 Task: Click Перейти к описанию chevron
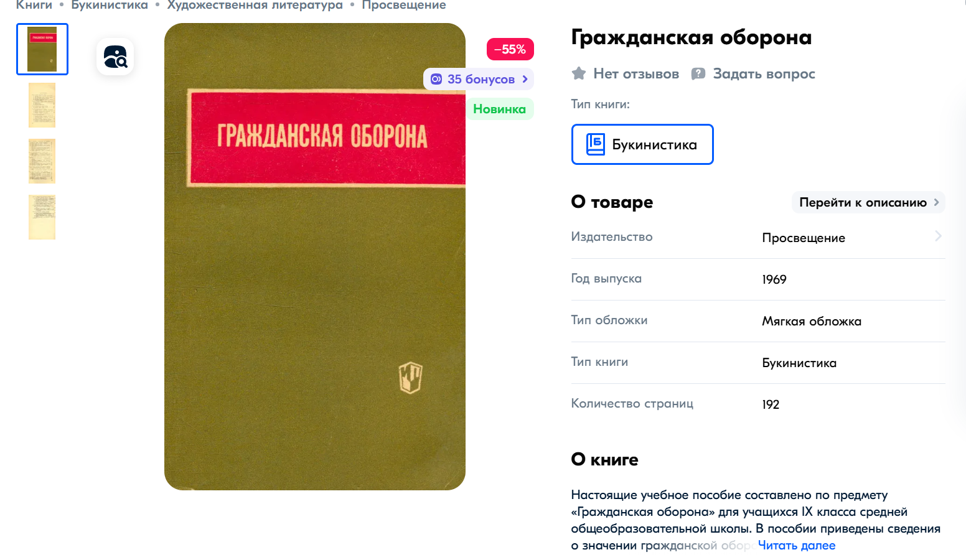(x=936, y=202)
